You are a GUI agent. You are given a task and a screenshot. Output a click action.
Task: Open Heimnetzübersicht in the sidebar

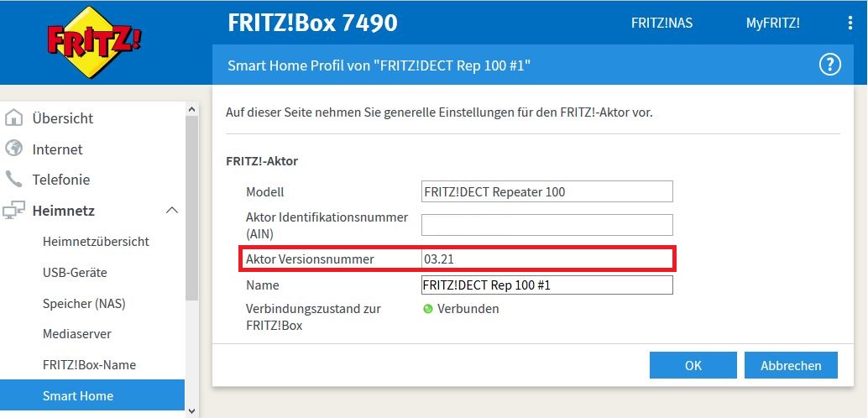click(x=96, y=242)
